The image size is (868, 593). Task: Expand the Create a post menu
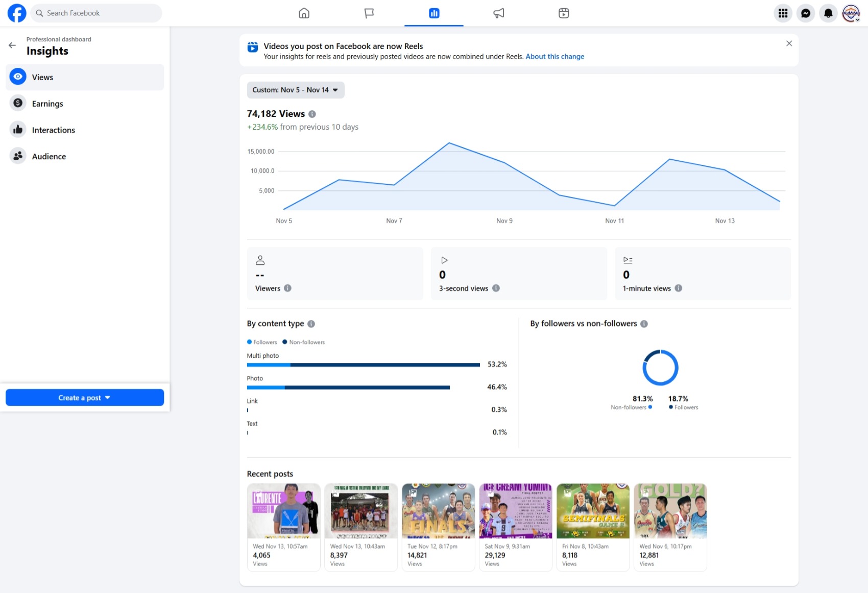(85, 398)
